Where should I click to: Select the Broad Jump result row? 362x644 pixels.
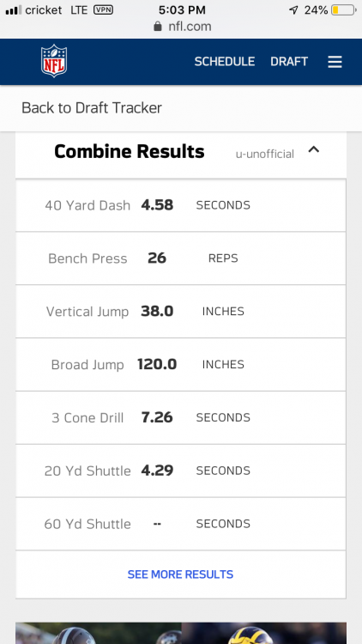coord(181,364)
